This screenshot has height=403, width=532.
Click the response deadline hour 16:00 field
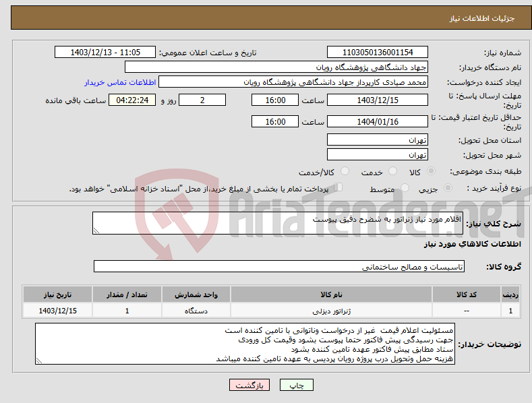click(275, 100)
